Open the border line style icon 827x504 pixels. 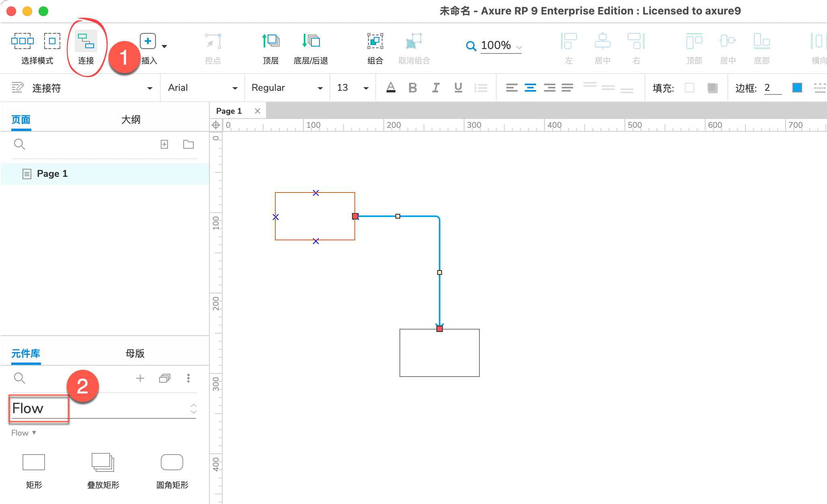820,88
